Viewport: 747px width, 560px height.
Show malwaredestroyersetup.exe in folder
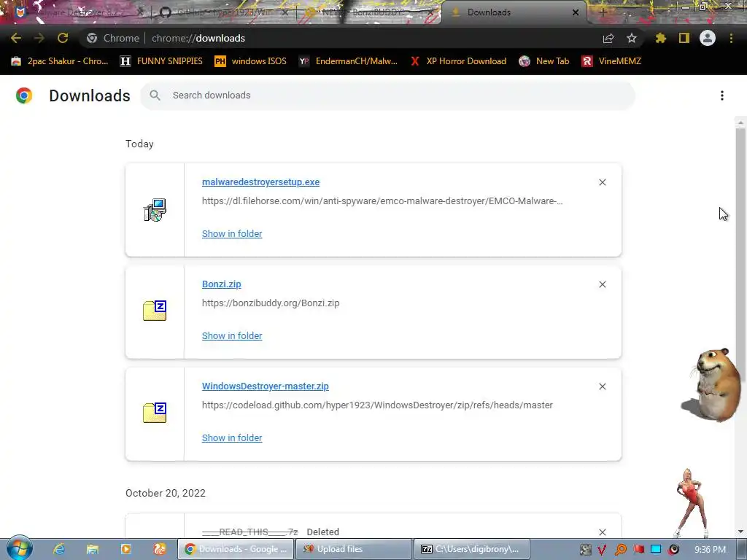(x=232, y=234)
